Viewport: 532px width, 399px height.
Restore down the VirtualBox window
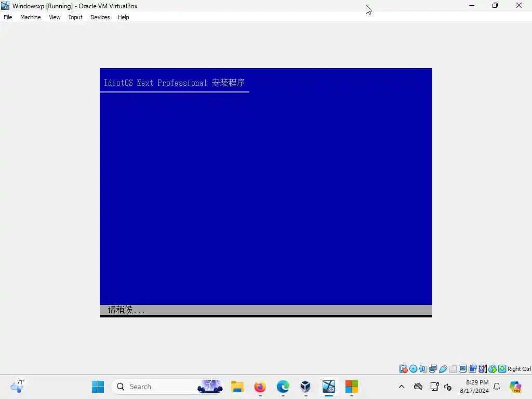click(495, 5)
